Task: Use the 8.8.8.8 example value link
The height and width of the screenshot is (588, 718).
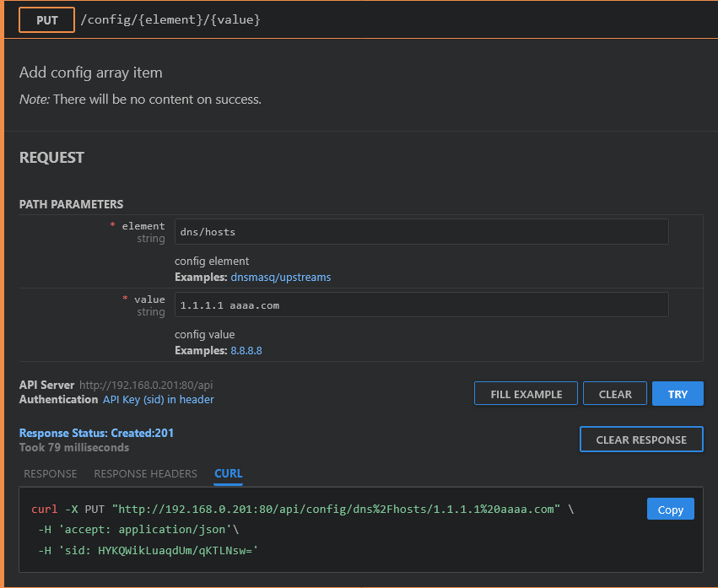Action: tap(246, 350)
